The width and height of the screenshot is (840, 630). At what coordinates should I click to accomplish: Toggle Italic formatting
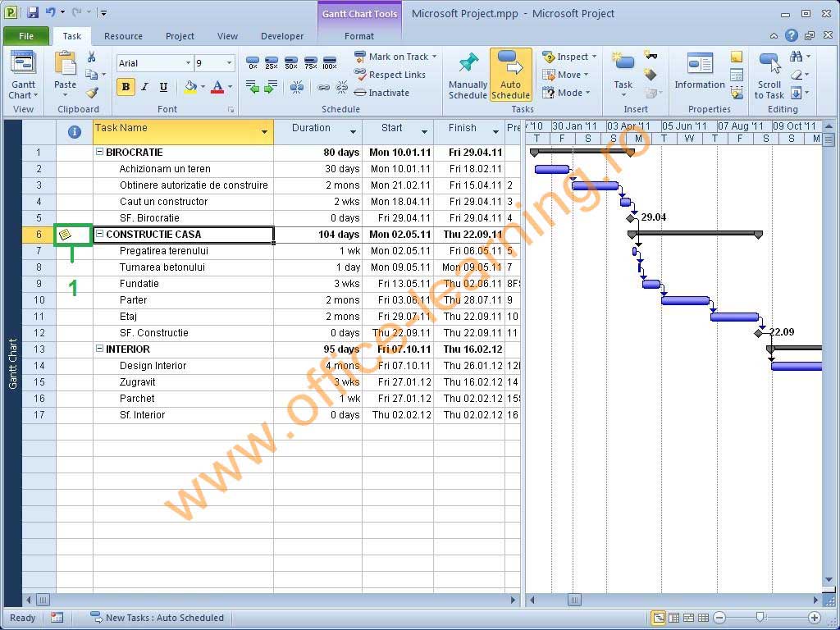tap(144, 87)
